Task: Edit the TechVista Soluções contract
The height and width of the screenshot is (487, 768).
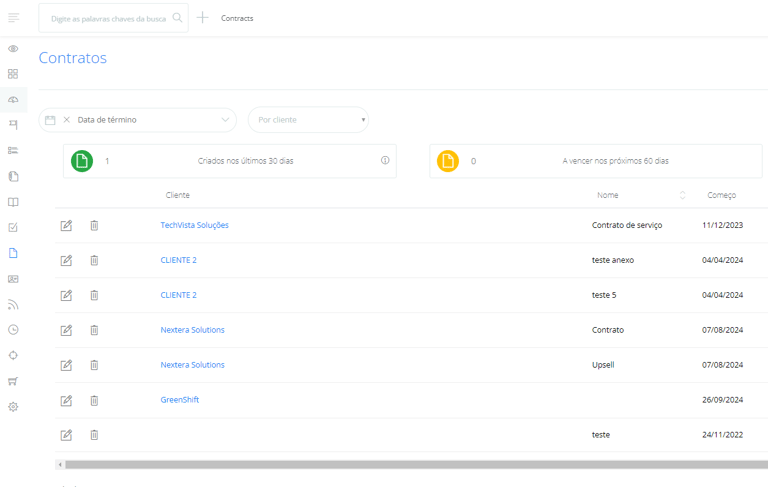Action: [66, 225]
